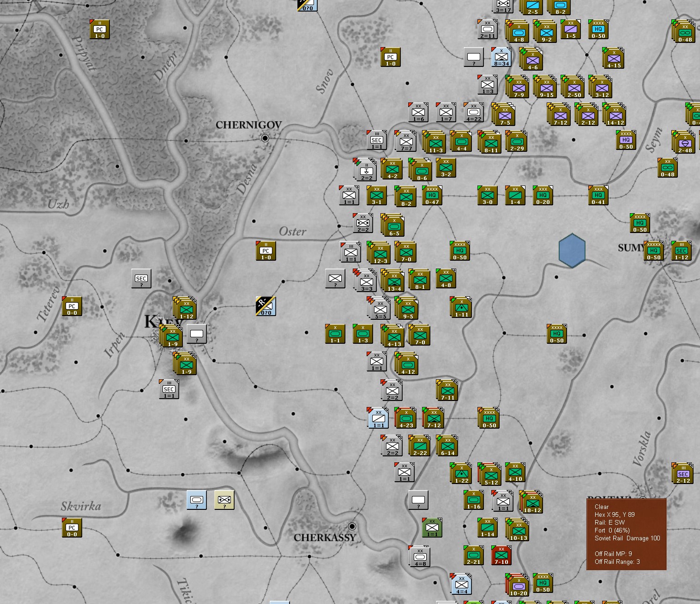Click the HQ 0-47 army headquarters counter
The width and height of the screenshot is (700, 604).
click(x=432, y=196)
